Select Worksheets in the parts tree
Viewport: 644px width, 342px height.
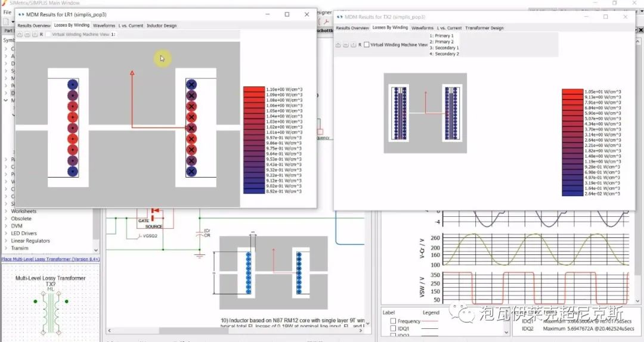[x=23, y=211]
